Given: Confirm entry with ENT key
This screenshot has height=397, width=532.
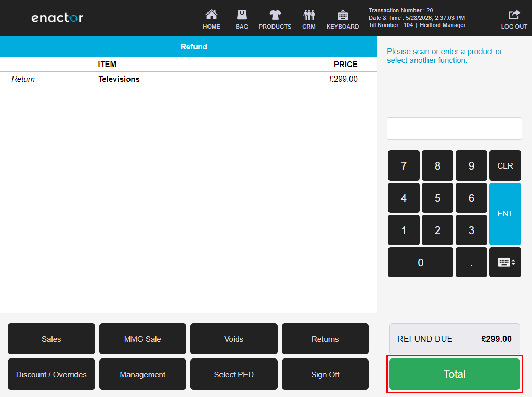Looking at the screenshot, I should 505,214.
